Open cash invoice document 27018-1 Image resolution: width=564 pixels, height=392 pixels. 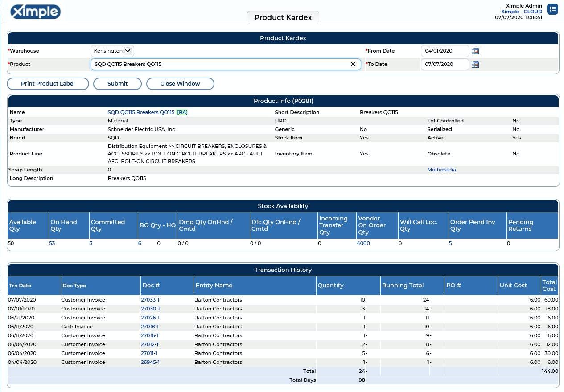(x=150, y=327)
